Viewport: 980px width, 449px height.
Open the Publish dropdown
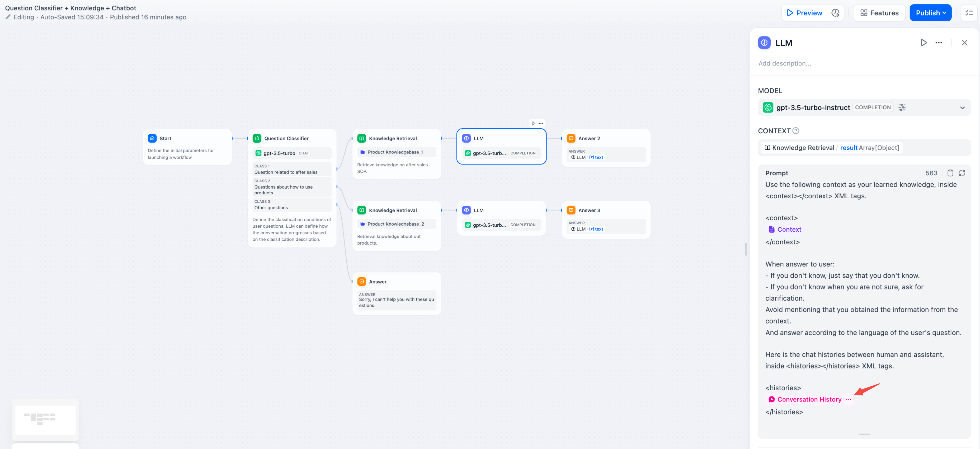[x=930, y=13]
